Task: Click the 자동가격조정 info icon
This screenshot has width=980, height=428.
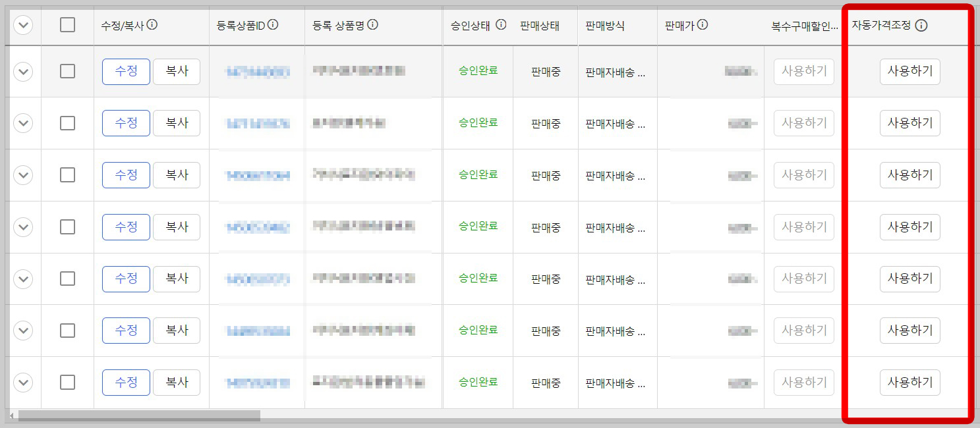Action: pyautogui.click(x=922, y=25)
